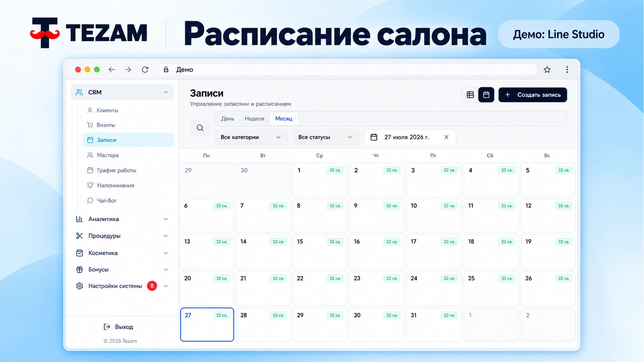This screenshot has width=644, height=362.
Task: Click the Аналитика chart icon
Action: (x=79, y=219)
